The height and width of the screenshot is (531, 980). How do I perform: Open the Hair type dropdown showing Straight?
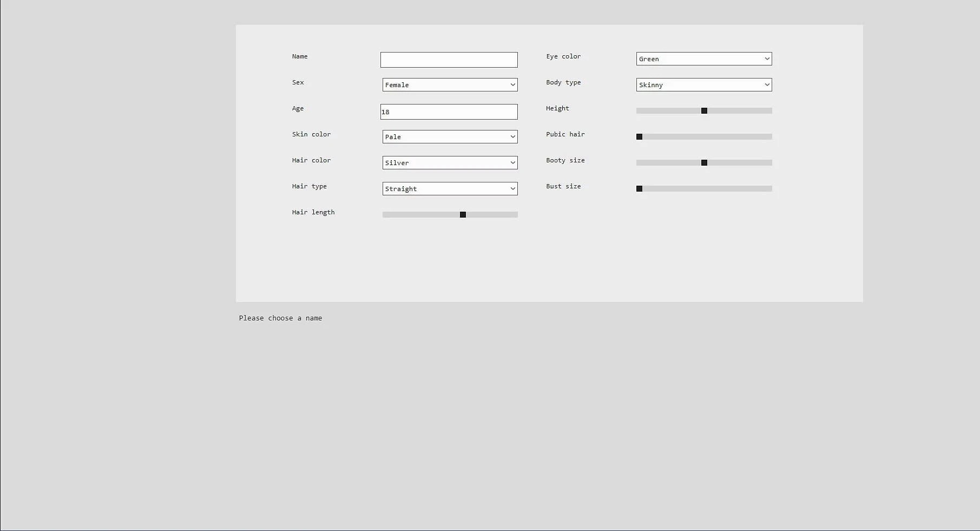pyautogui.click(x=450, y=188)
